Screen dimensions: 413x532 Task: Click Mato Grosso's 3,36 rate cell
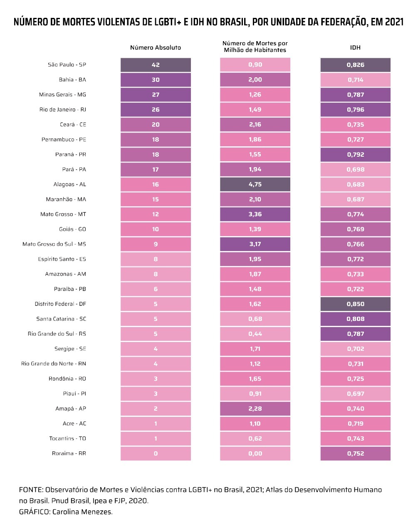(x=255, y=214)
